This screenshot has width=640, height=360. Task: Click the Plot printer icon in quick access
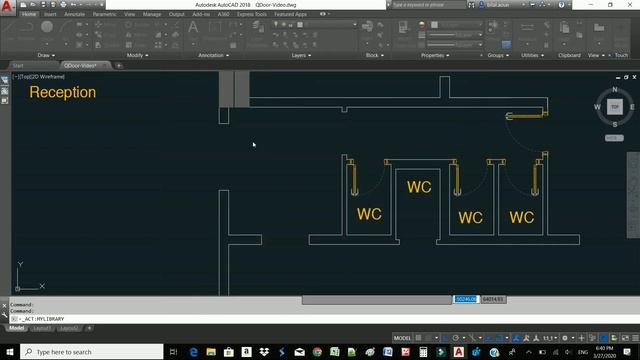[63, 4]
